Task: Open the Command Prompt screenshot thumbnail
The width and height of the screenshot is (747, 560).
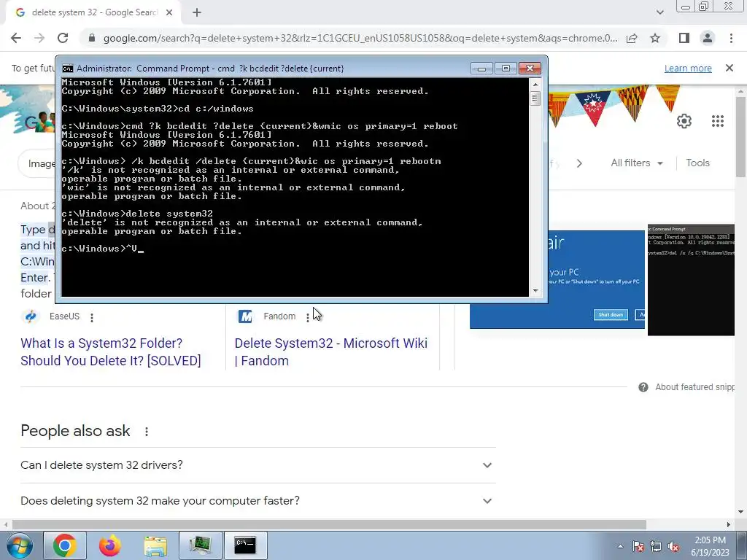Action: click(691, 279)
